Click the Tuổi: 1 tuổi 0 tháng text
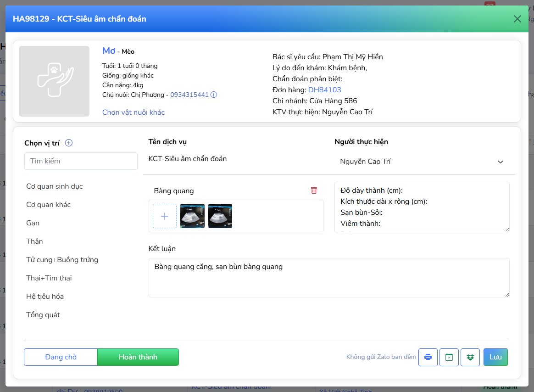Screen dimensions: 534x392 tap(130, 66)
